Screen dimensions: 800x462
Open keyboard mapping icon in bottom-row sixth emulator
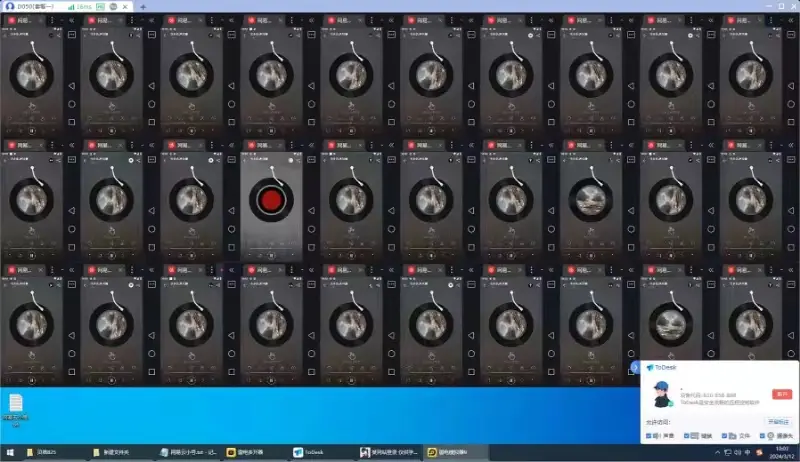click(471, 284)
